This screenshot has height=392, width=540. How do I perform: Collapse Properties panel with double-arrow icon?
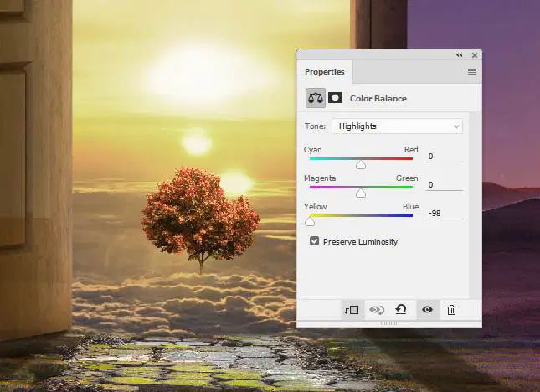coord(460,55)
